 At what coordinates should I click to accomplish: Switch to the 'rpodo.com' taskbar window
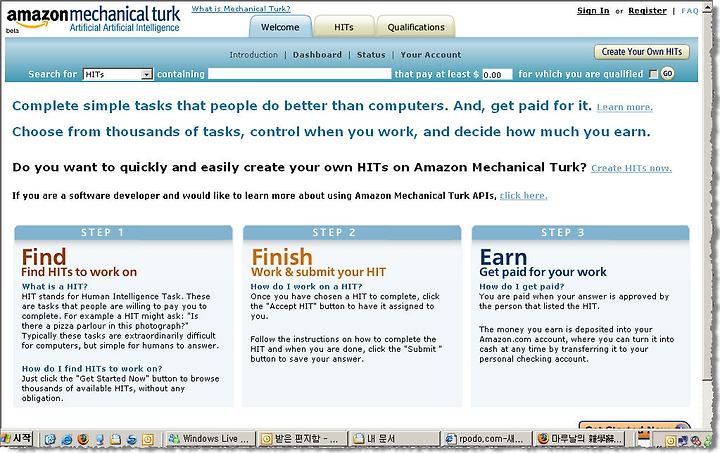point(486,439)
